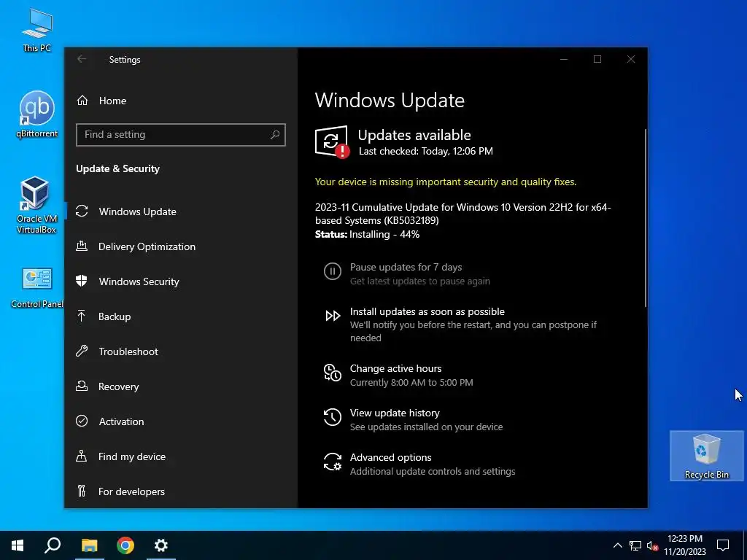Viewport: 747px width, 560px height.
Task: Click the update history clock icon
Action: pos(333,417)
